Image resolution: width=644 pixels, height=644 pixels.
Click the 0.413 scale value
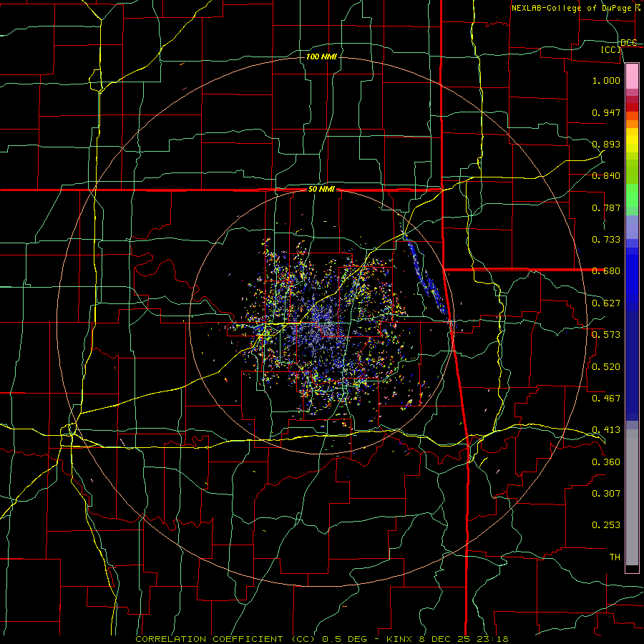[606, 430]
